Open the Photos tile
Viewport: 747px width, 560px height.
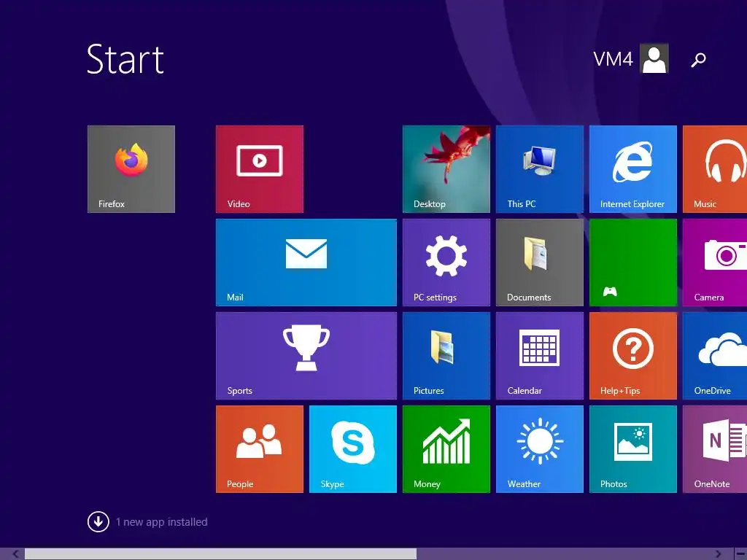(633, 449)
